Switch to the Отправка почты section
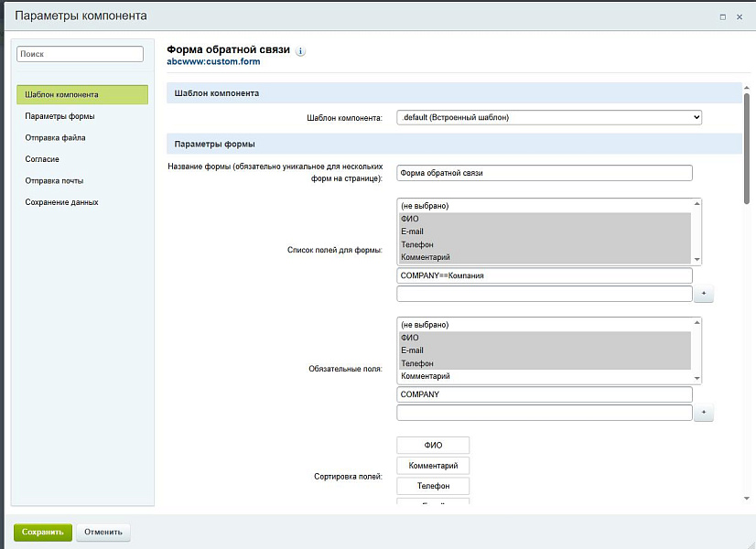 pos(54,180)
